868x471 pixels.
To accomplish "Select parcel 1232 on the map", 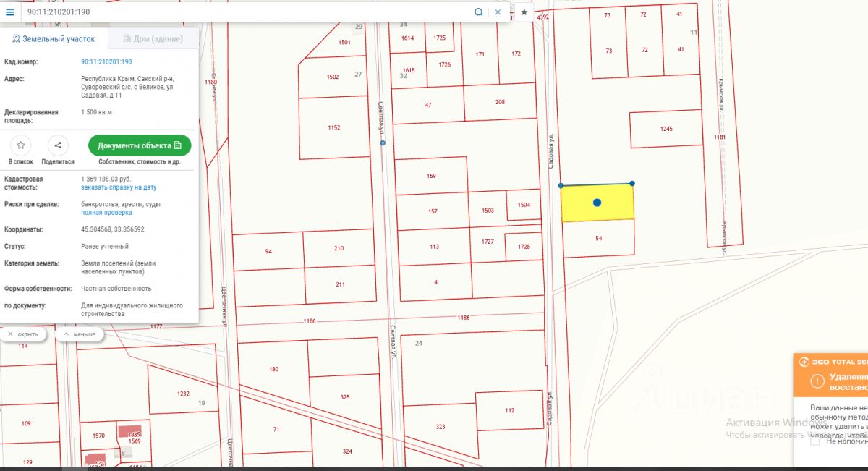I will (183, 394).
